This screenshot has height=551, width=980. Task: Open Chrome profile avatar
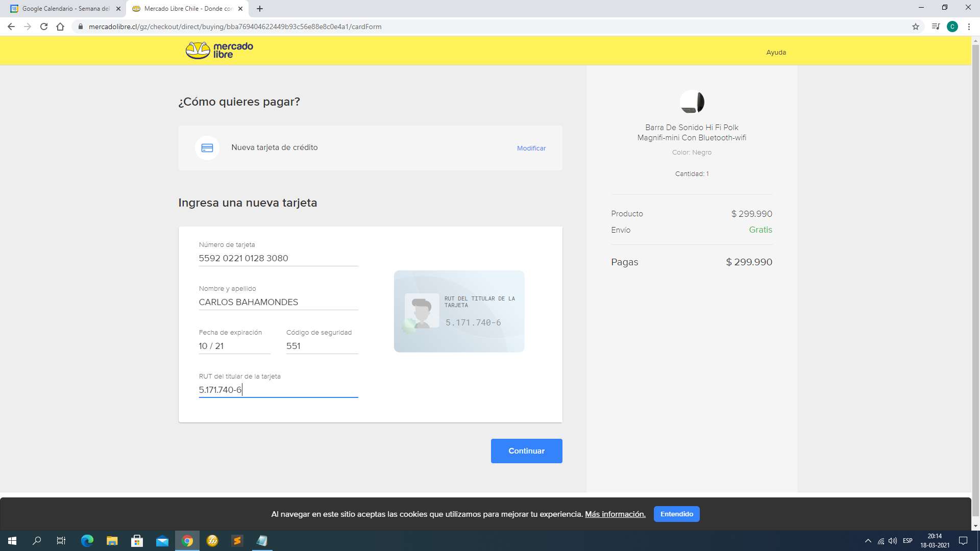coord(952,27)
